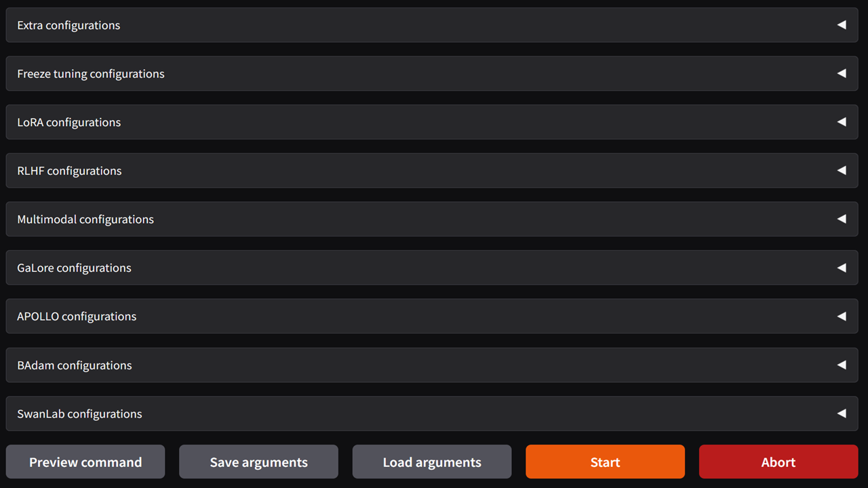Click the SwanLab configurations arrow icon

pyautogui.click(x=842, y=413)
